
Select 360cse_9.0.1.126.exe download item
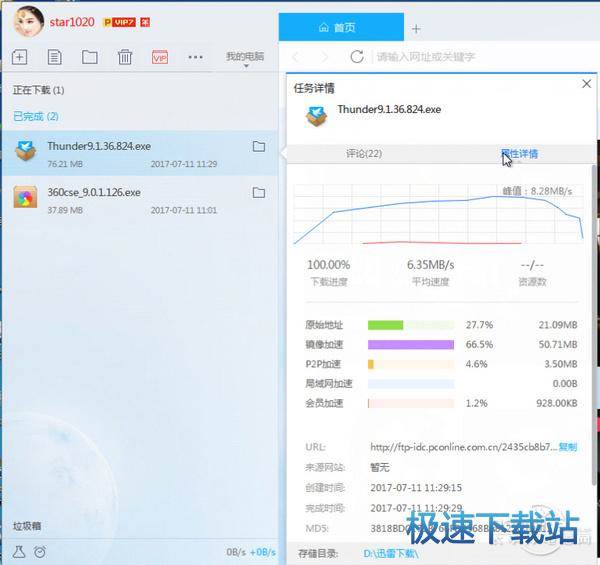pos(140,200)
